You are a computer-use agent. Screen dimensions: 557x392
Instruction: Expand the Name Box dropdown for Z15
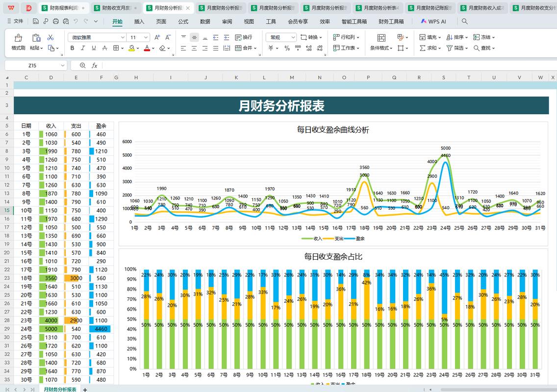[63, 65]
